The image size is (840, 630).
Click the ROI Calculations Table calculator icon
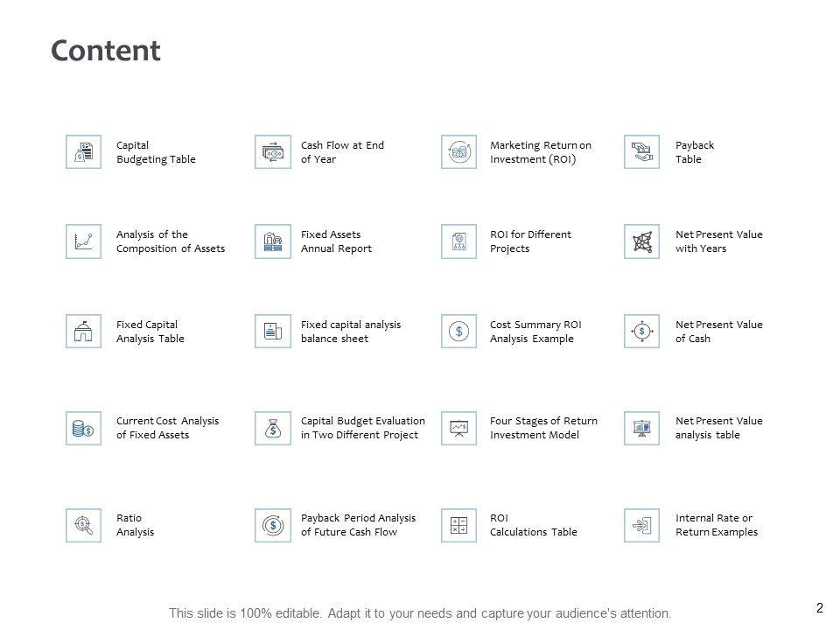tap(459, 525)
